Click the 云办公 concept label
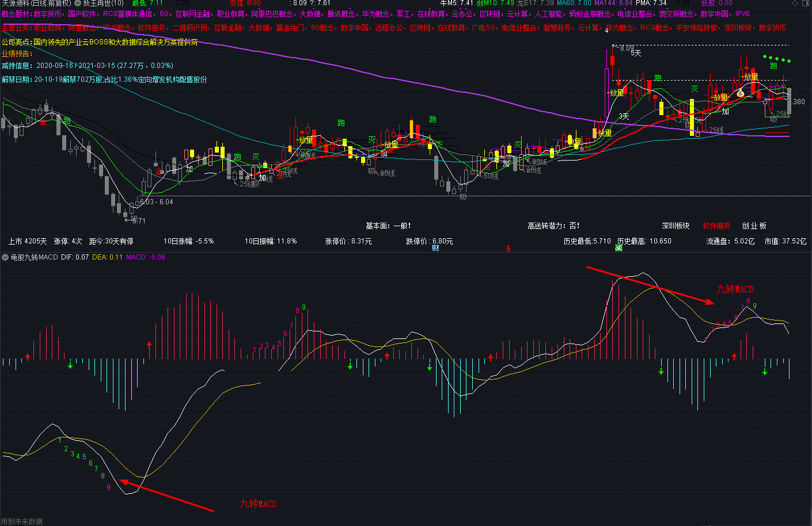Screen dimensions: 812x526 coord(462,14)
